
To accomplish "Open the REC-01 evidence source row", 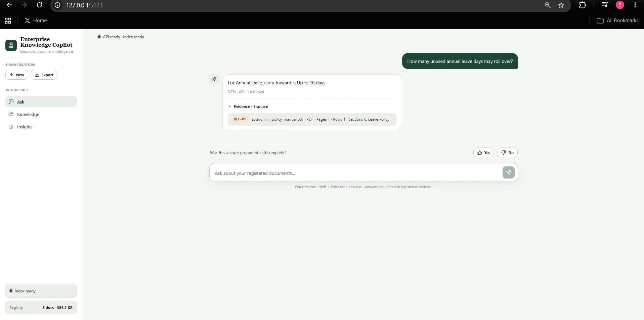I will pyautogui.click(x=312, y=119).
